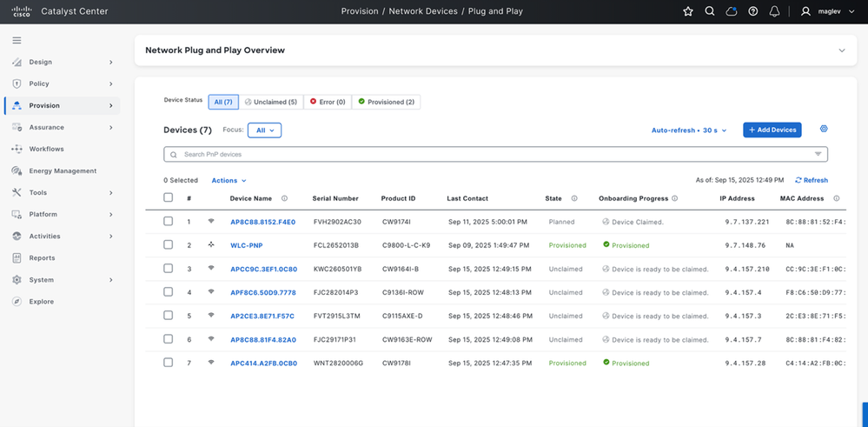Click the favorites star icon
The height and width of the screenshot is (427, 868).
688,11
